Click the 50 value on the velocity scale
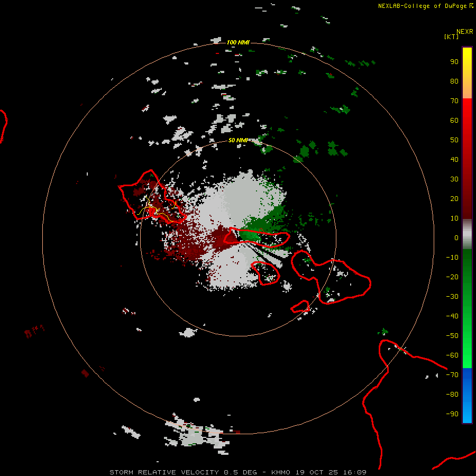Viewport: 476px width, 476px height. 454,140
